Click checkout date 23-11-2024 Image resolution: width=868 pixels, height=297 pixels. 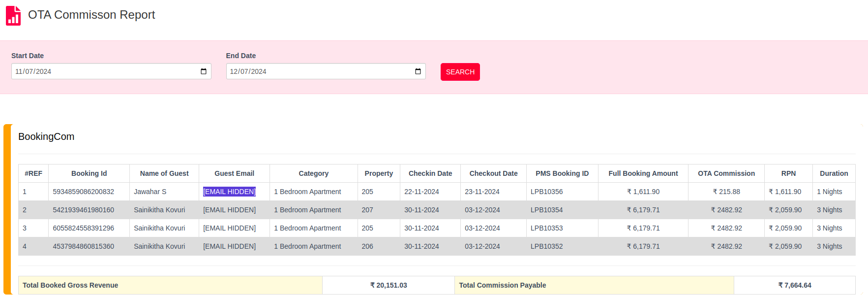(482, 192)
